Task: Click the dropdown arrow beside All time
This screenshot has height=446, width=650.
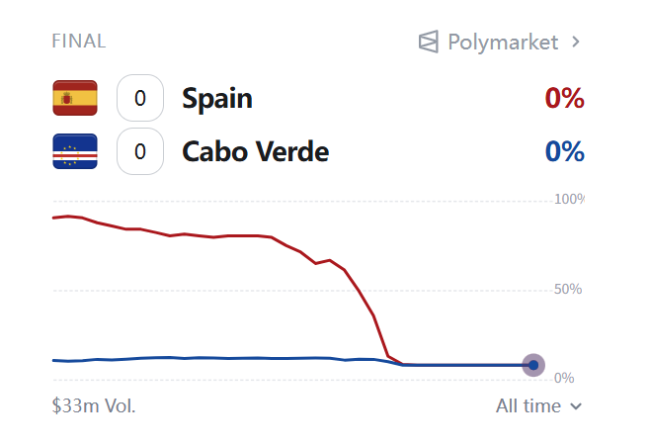Action: [x=576, y=407]
